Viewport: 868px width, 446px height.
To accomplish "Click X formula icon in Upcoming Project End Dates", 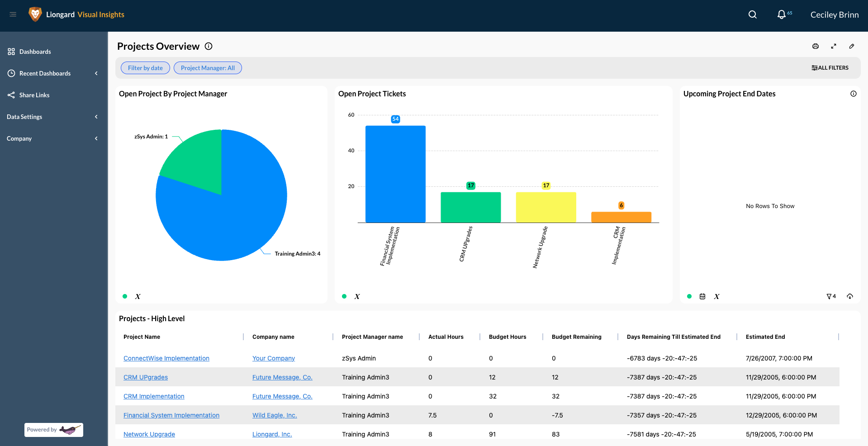I will click(x=717, y=296).
